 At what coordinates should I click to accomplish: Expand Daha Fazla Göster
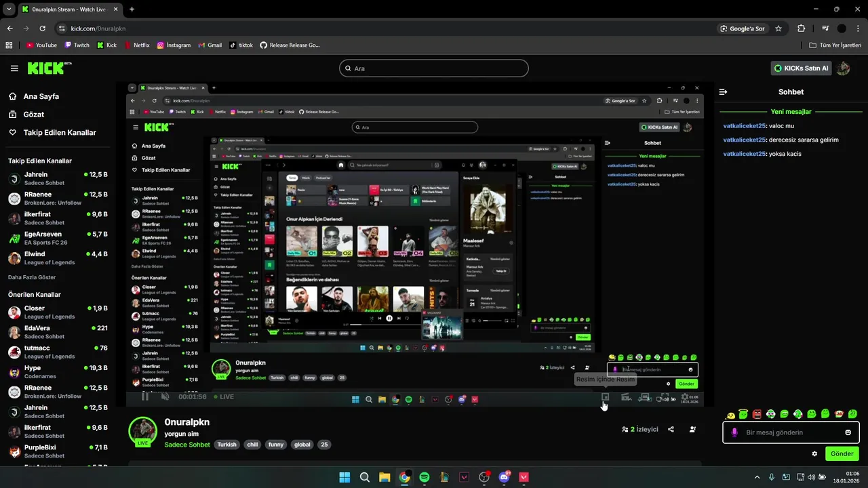(32, 277)
